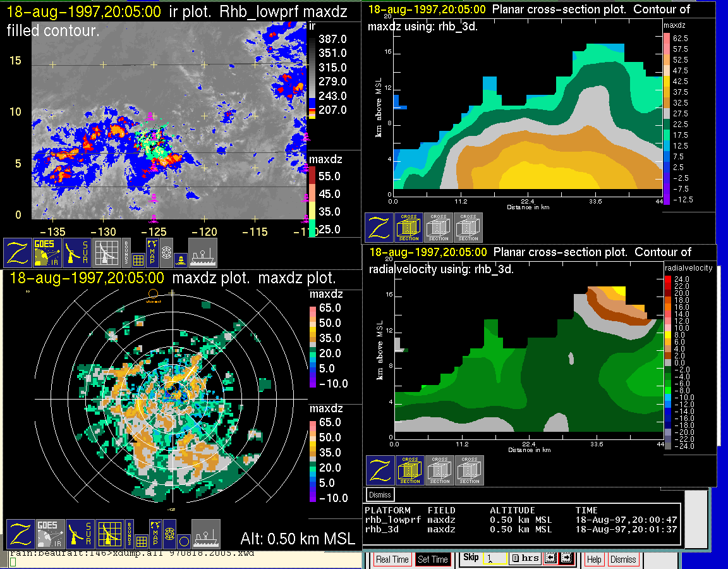728x569 pixels.
Task: Click the range rings icon in the maxdz plot toolbar
Action: click(169, 534)
